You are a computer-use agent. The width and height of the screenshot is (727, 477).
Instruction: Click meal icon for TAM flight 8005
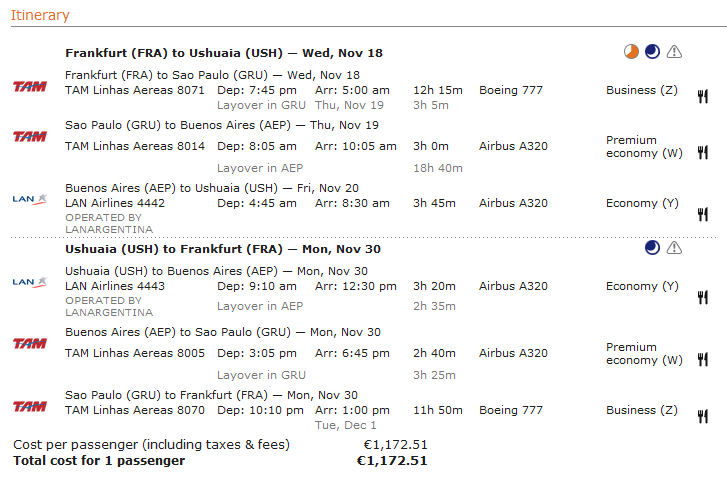[703, 359]
